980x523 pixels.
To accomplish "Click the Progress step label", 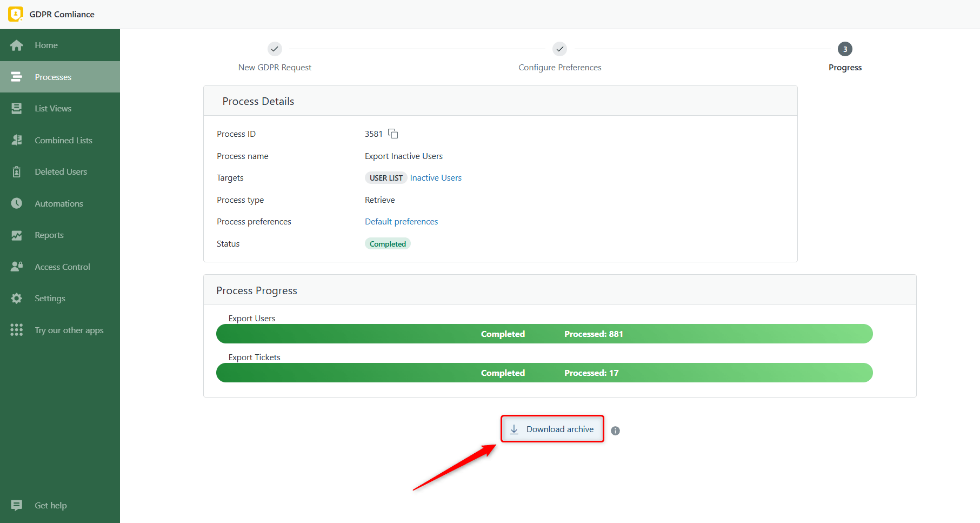I will tap(845, 68).
